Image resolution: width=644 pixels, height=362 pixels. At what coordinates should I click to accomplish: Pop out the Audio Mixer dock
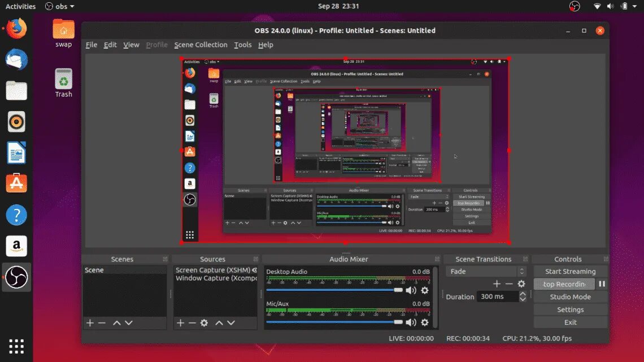click(x=437, y=259)
